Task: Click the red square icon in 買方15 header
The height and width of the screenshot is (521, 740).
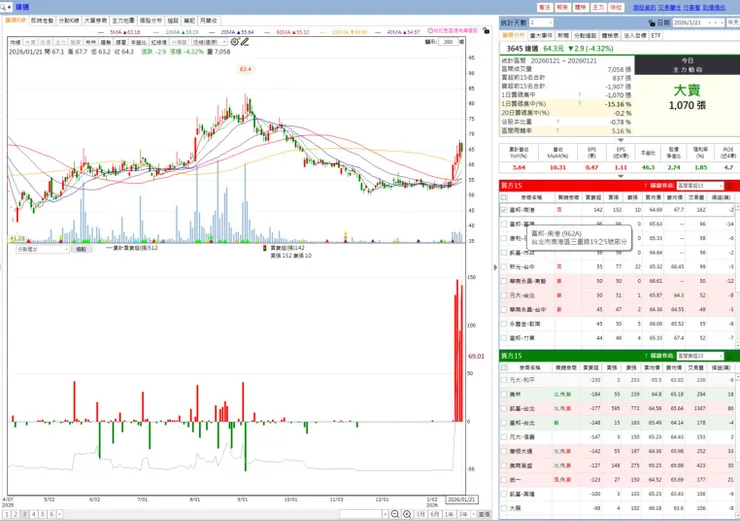Action: pyautogui.click(x=729, y=186)
